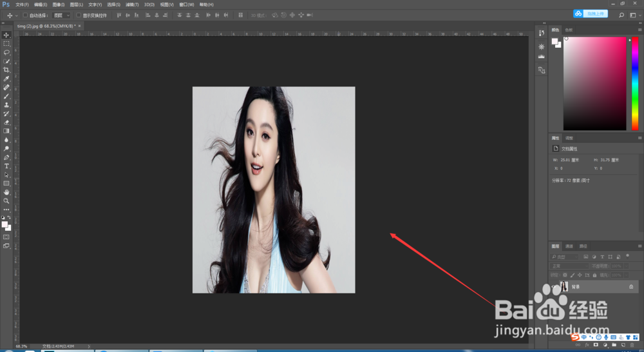
Task: Open the Edit Toolbar three-dots button
Action: point(6,210)
